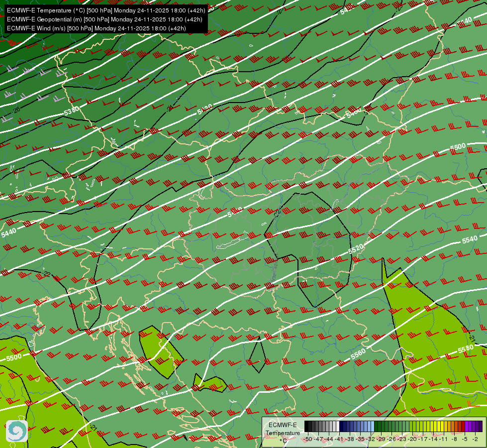This screenshot has width=487, height=448.
Task: Click the -35 value on the legend scale
Action: [360, 439]
